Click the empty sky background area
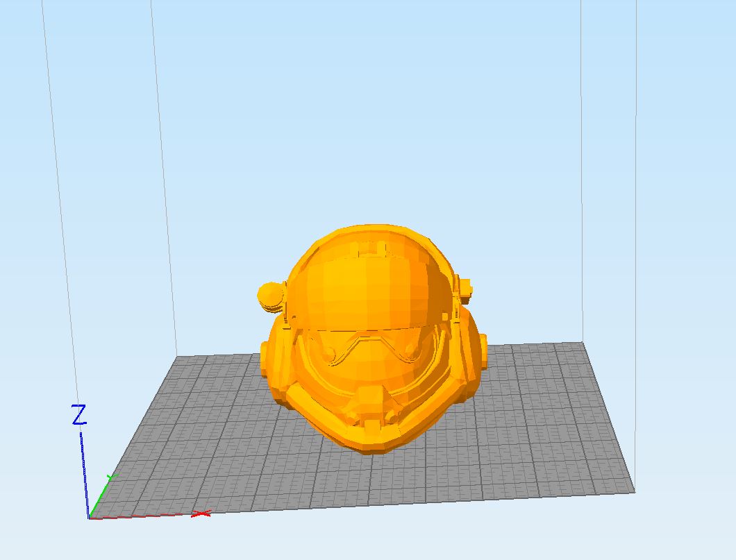Viewport: 736px width, 560px height. tap(590, 104)
